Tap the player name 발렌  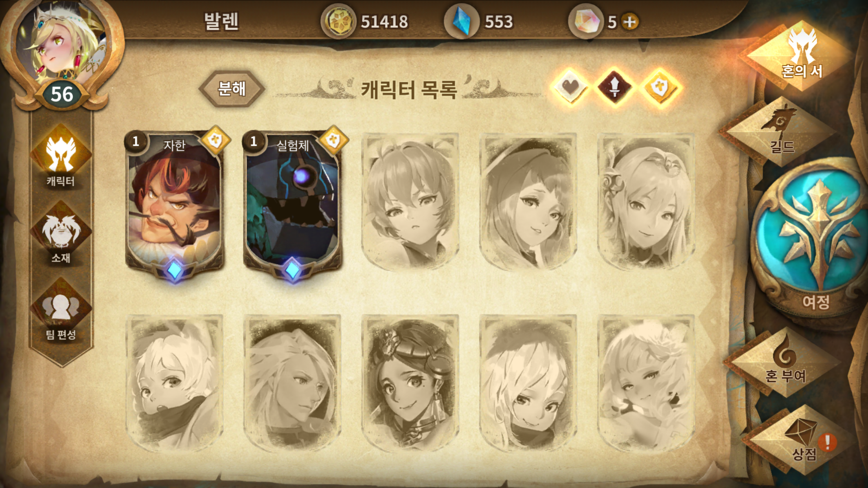pos(221,21)
